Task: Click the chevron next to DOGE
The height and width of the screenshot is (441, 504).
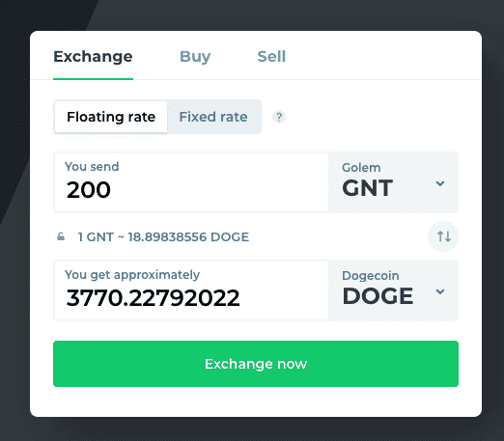Action: (x=440, y=291)
